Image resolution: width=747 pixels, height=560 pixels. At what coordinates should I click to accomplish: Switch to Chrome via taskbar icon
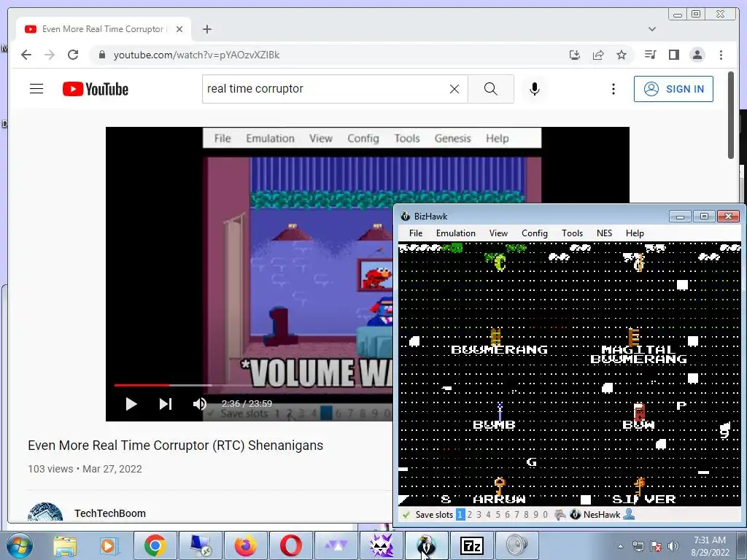click(155, 545)
